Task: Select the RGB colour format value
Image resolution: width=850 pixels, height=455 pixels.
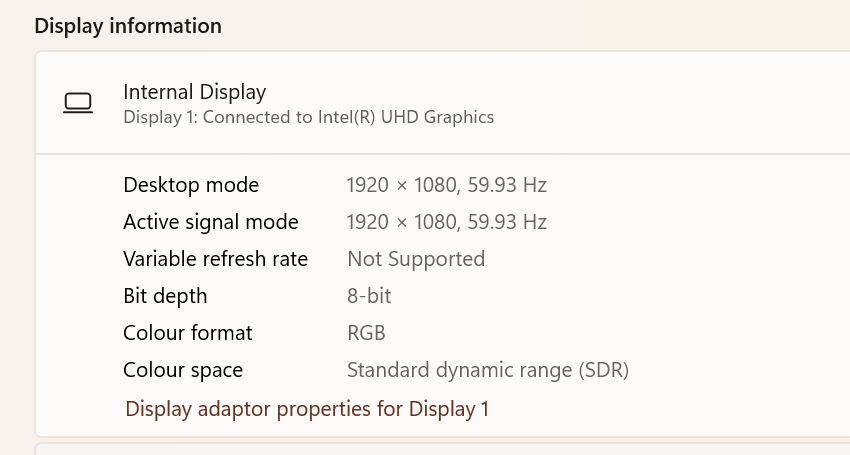Action: (366, 333)
